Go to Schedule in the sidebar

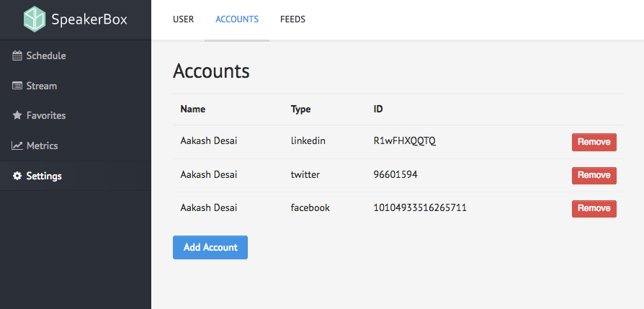click(x=46, y=56)
